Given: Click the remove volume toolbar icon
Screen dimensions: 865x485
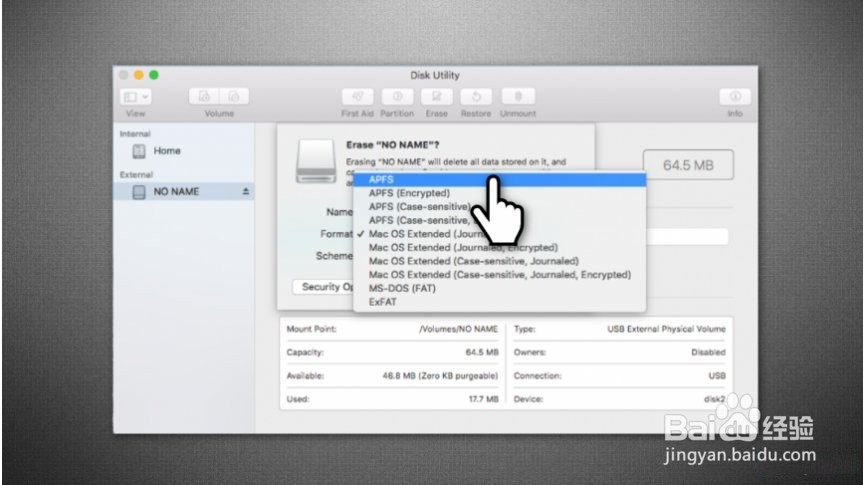Looking at the screenshot, I should 234,97.
